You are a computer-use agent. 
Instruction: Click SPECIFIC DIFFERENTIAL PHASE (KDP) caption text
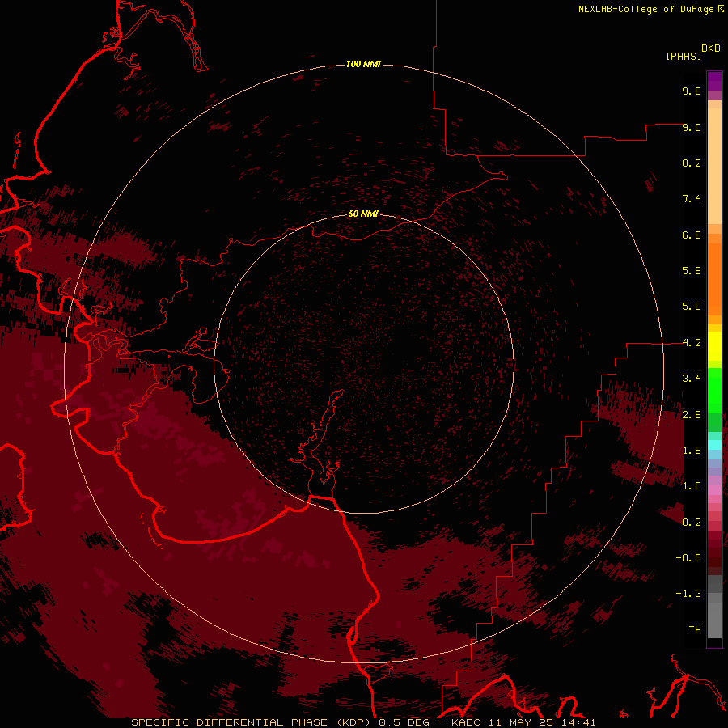(x=251, y=722)
